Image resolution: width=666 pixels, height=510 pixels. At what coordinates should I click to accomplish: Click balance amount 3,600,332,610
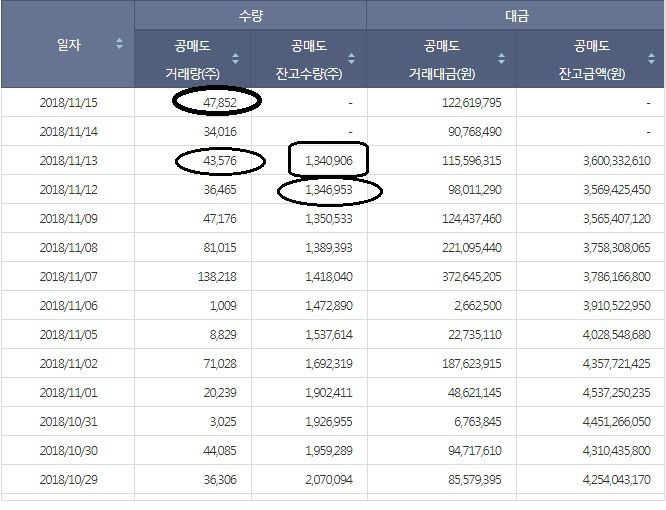tap(617, 161)
